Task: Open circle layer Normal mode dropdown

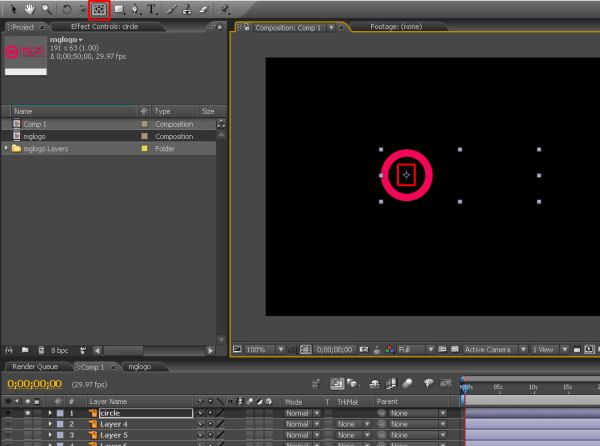Action: click(x=302, y=413)
